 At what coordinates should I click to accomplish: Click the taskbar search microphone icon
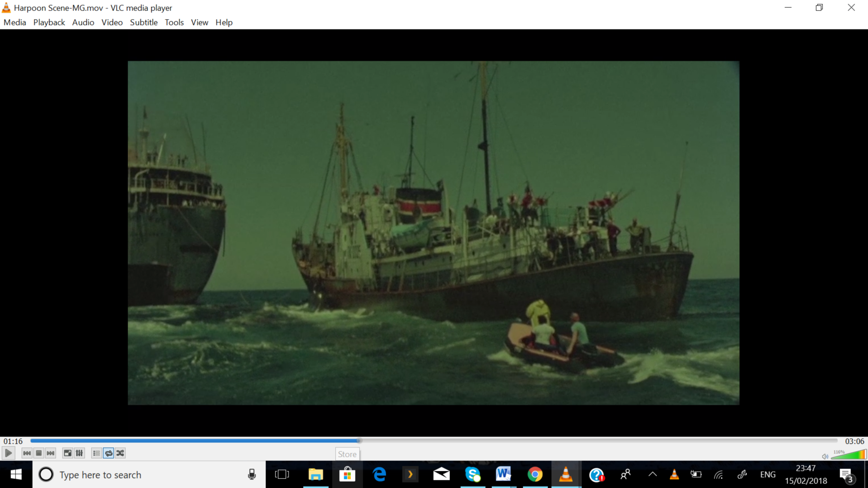click(x=252, y=474)
